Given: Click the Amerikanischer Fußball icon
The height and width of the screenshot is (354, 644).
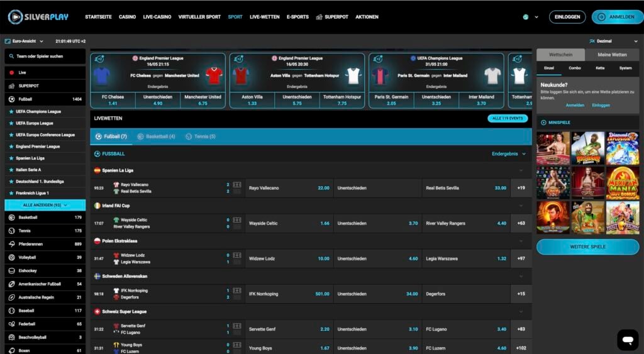Looking at the screenshot, I should coord(11,284).
